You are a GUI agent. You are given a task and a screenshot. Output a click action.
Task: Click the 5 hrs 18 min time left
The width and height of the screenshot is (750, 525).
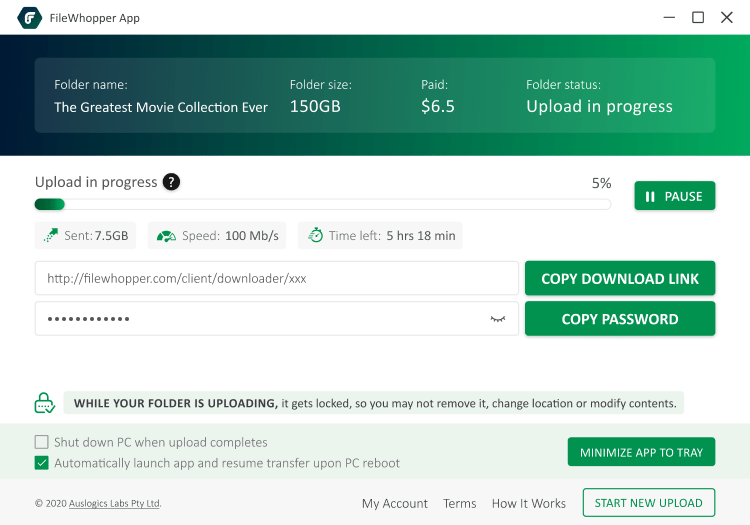(421, 236)
